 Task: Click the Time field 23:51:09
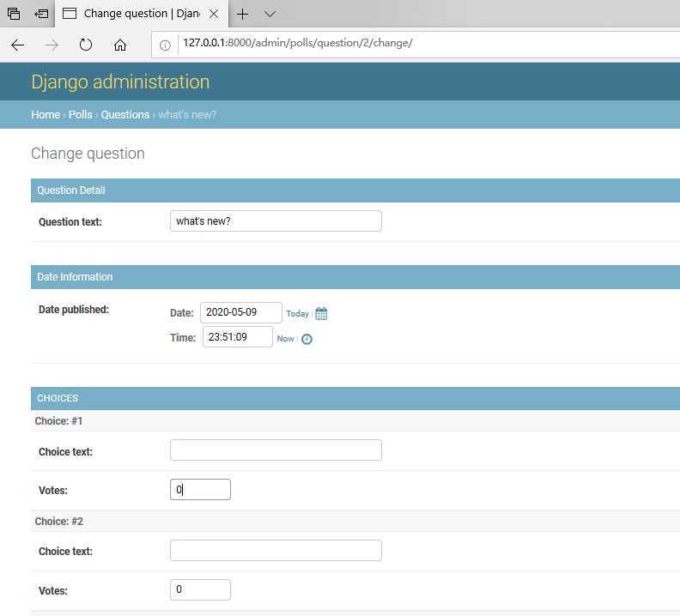[x=238, y=337]
